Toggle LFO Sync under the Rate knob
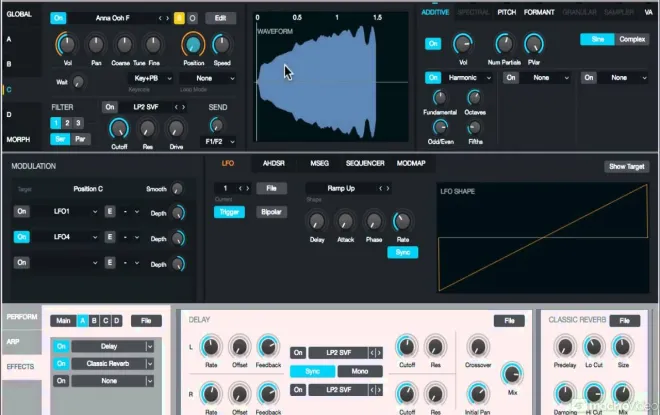 click(x=402, y=252)
